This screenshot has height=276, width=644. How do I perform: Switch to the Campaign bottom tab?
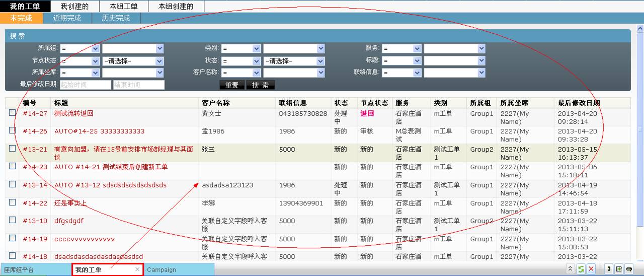tap(162, 269)
